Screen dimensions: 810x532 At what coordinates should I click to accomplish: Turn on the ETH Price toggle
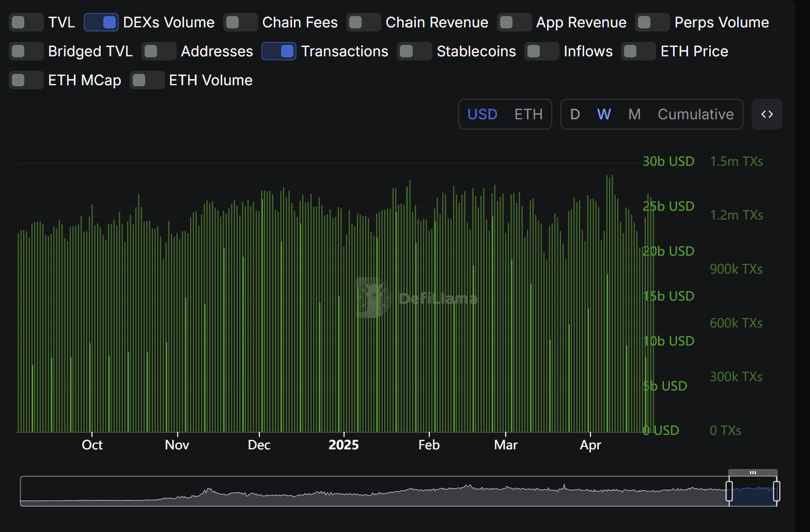point(638,52)
